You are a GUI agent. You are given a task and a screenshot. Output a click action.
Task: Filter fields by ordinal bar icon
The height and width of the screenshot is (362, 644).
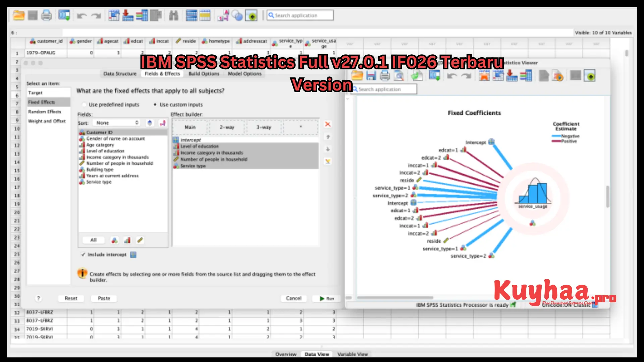coord(127,240)
